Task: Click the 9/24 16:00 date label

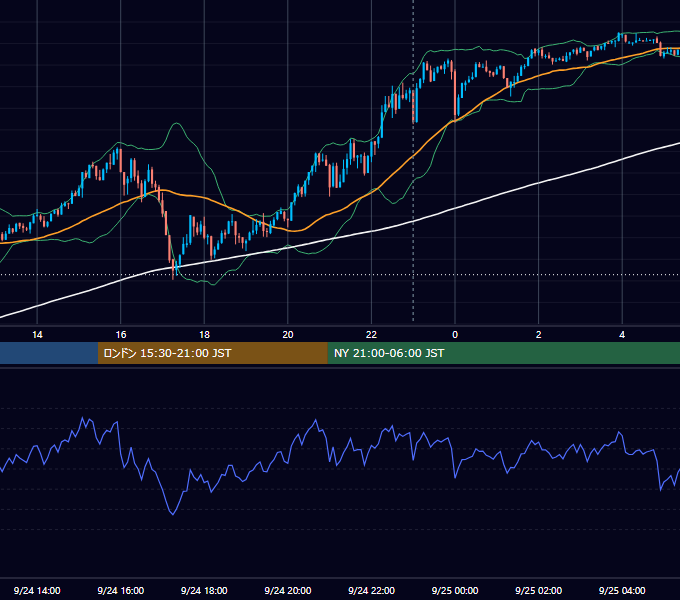Action: (x=121, y=590)
